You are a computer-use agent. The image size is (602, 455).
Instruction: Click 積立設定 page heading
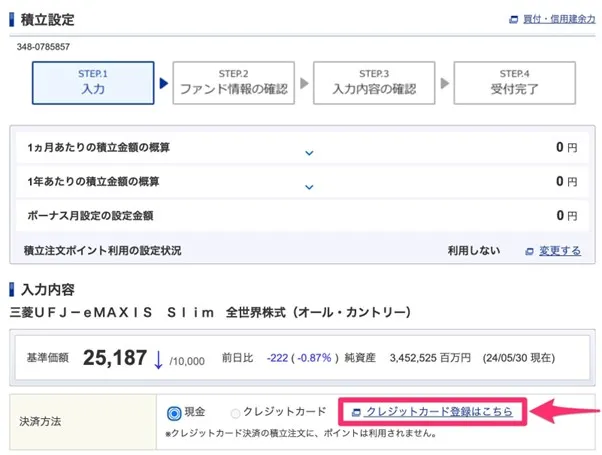pyautogui.click(x=47, y=20)
